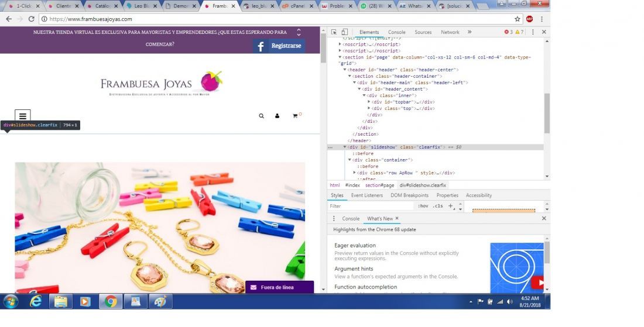
Task: Switch to the top Console tab
Action: pyautogui.click(x=397, y=32)
